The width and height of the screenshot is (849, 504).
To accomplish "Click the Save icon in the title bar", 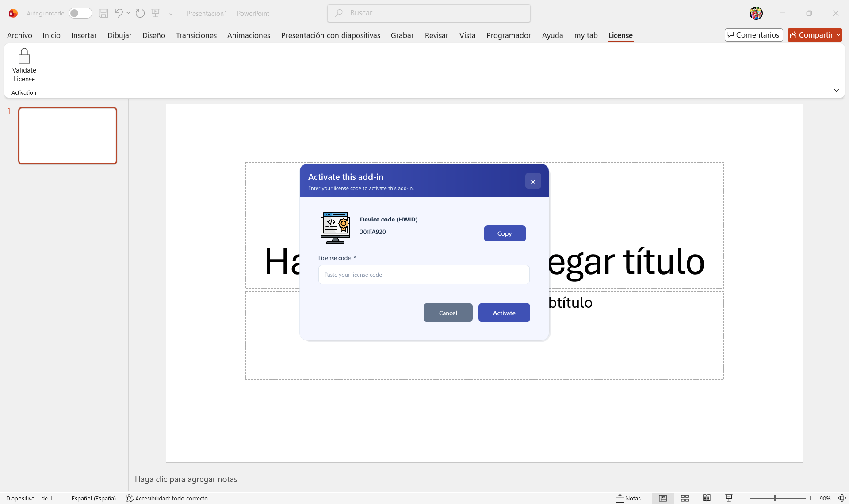I will [103, 13].
